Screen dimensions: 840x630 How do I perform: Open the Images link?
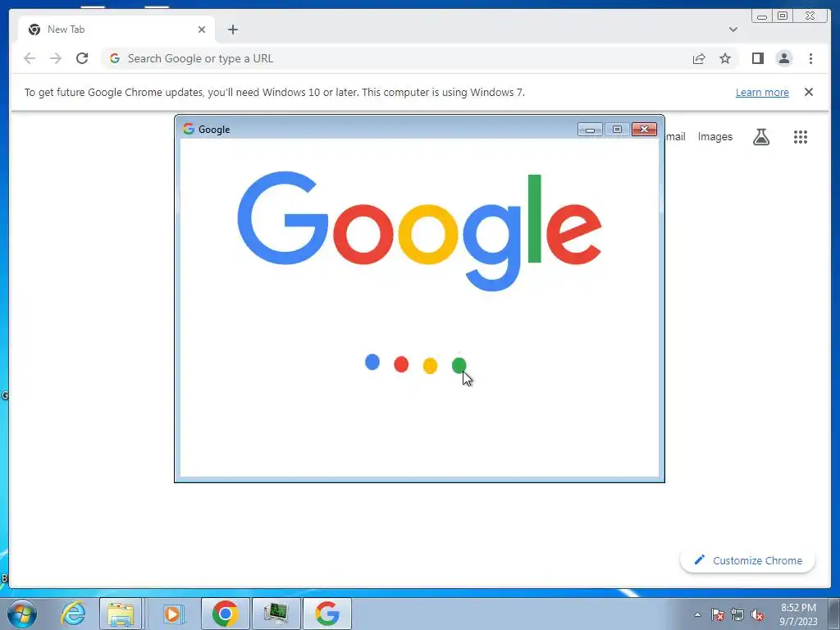click(714, 137)
